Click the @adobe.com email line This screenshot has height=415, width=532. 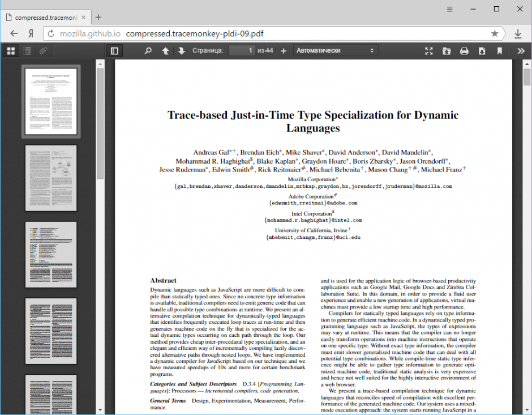313,203
